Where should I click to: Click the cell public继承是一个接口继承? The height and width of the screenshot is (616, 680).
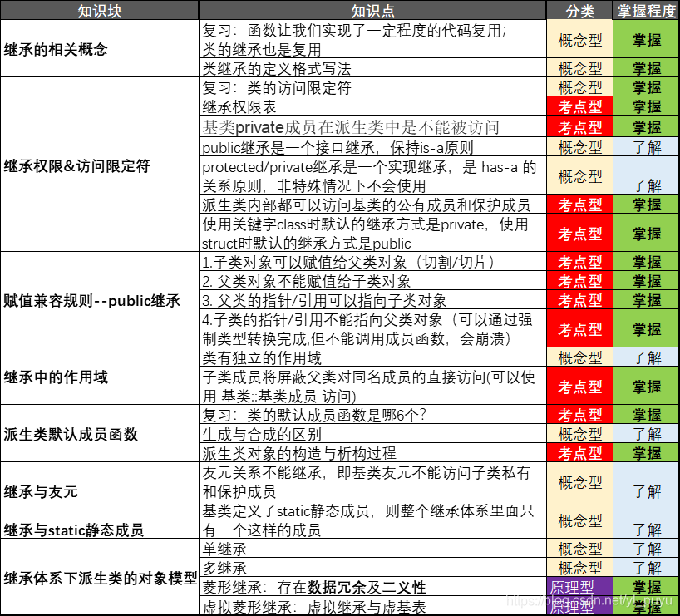372,146
